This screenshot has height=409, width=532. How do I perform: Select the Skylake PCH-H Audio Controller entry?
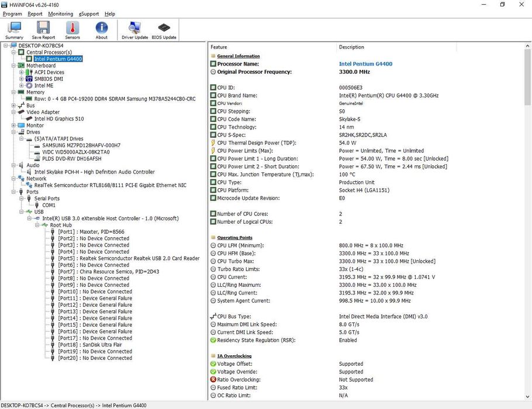94,172
